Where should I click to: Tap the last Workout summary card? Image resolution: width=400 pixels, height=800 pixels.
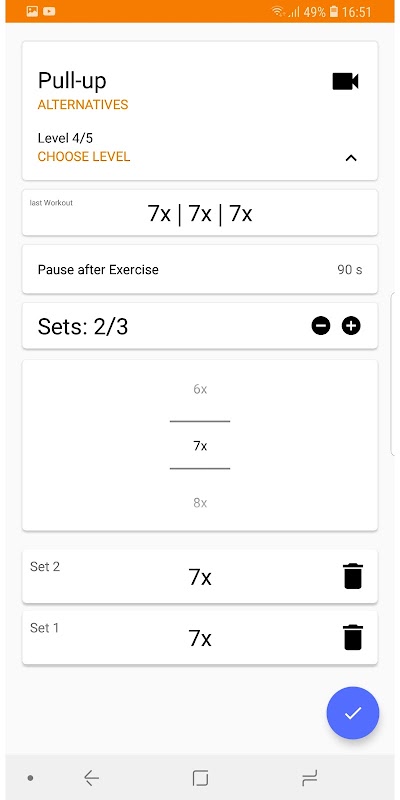200,213
